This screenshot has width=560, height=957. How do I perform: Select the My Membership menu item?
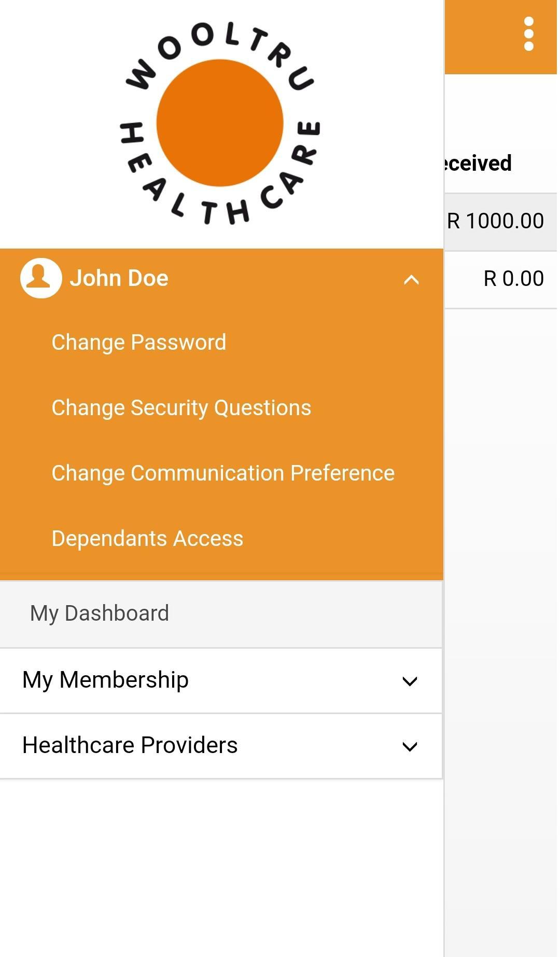[x=221, y=681]
